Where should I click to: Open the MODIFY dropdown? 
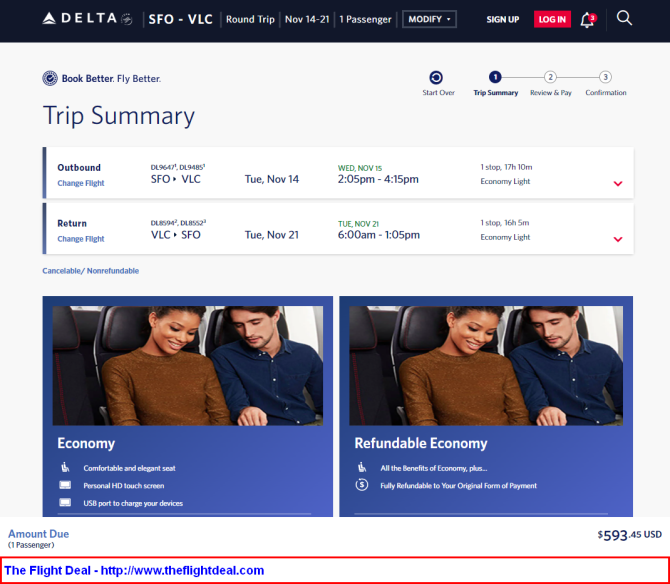pyautogui.click(x=429, y=19)
